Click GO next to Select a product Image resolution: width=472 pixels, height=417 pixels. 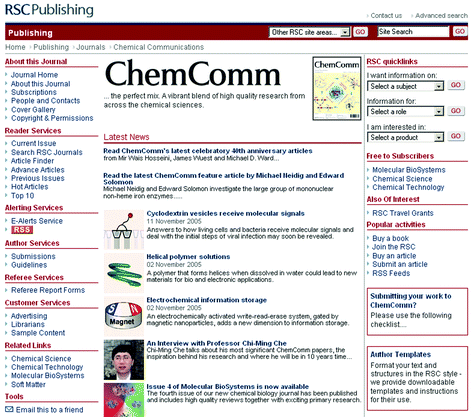456,136
